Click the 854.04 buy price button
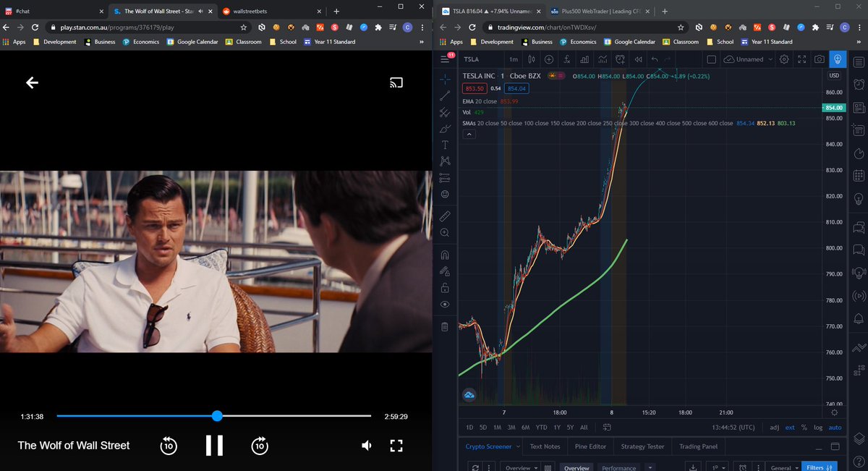 518,88
